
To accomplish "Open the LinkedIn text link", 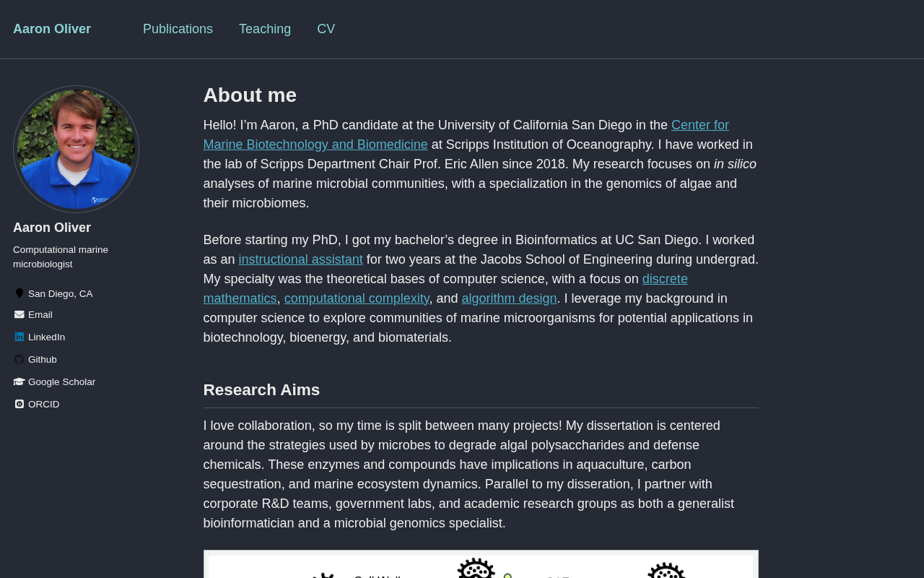I will point(46,337).
